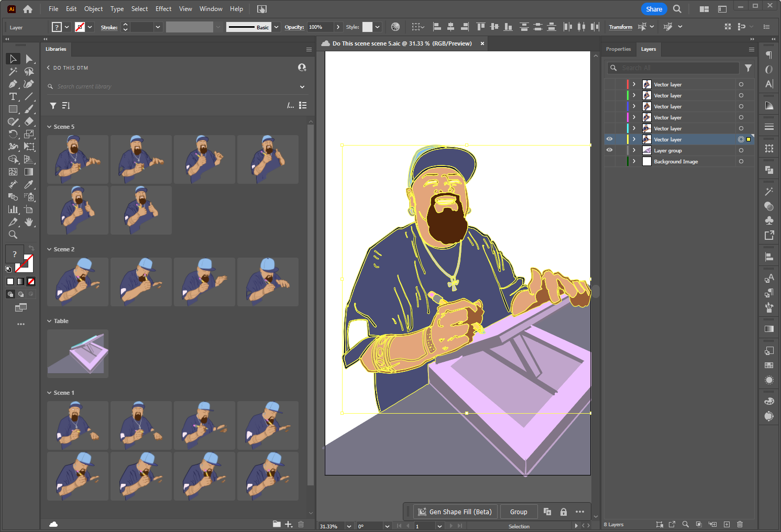Show the topmost Vector layer
The image size is (781, 532).
[609, 84]
